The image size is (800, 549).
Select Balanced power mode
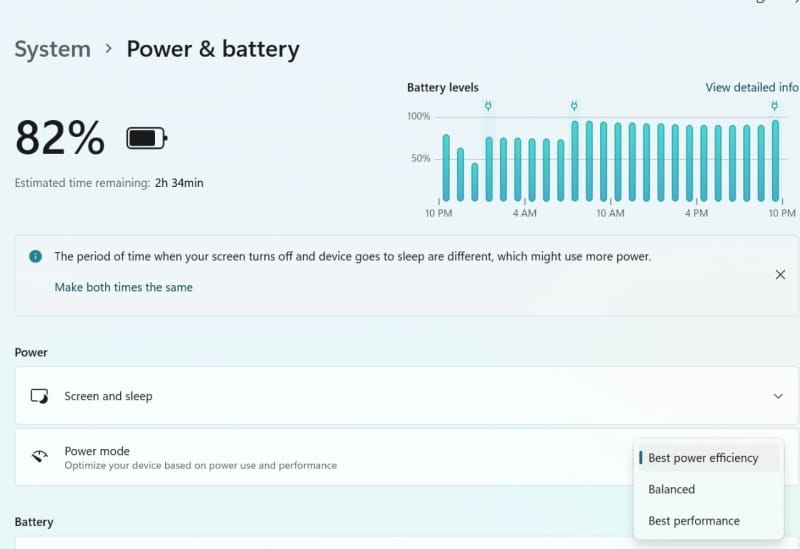tap(671, 489)
